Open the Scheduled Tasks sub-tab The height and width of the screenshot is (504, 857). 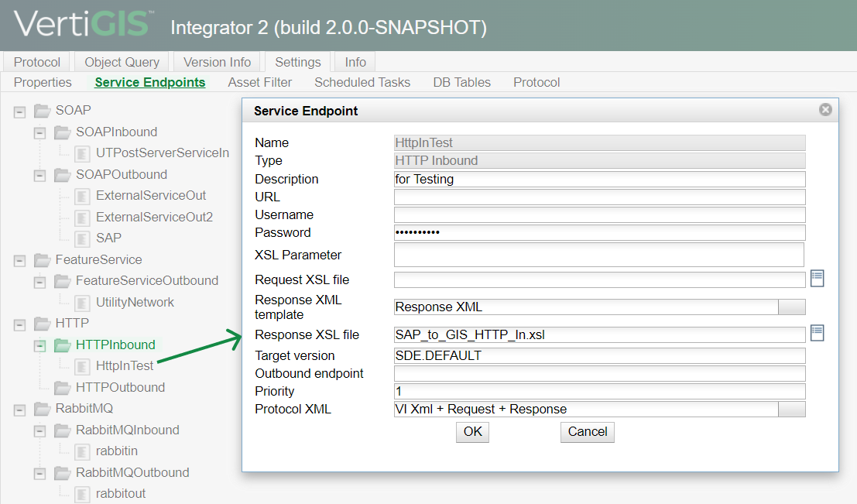coord(362,82)
